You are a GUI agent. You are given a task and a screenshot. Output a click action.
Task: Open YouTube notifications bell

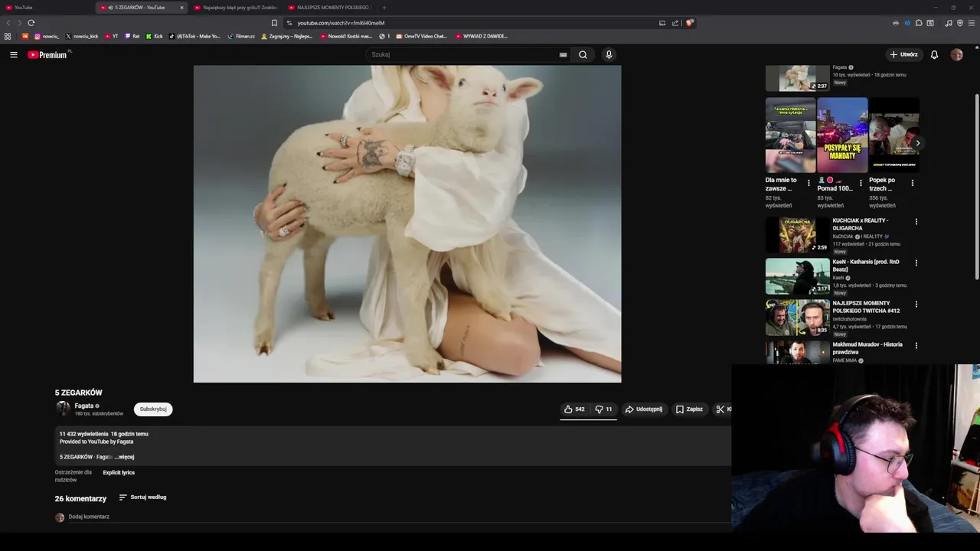pos(934,54)
